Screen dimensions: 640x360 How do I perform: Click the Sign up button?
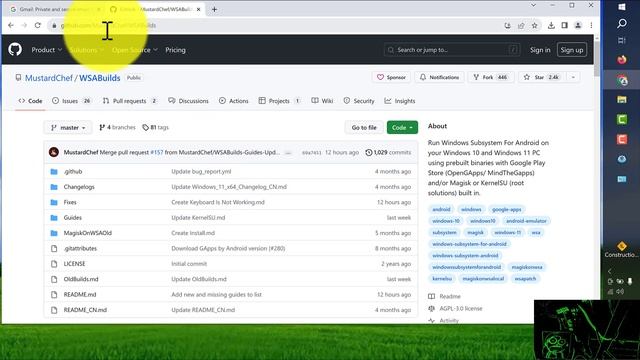(572, 50)
